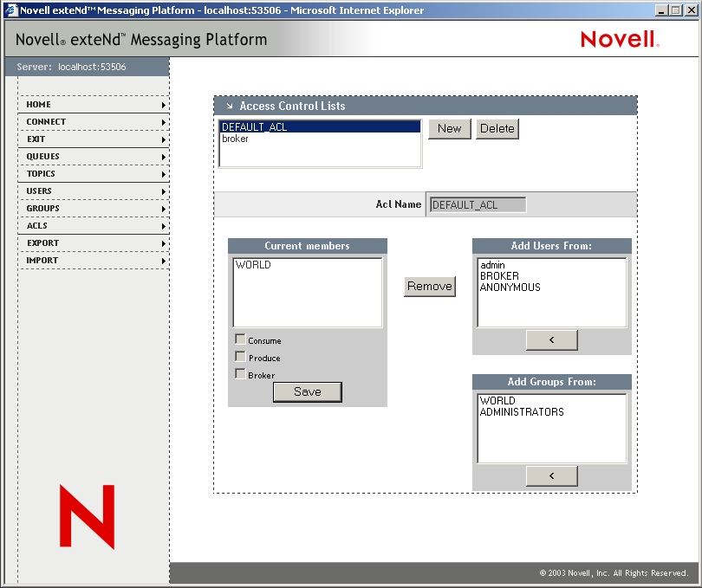Select ANONYMOUS in Add Users list
Image resolution: width=702 pixels, height=588 pixels.
pyautogui.click(x=551, y=288)
